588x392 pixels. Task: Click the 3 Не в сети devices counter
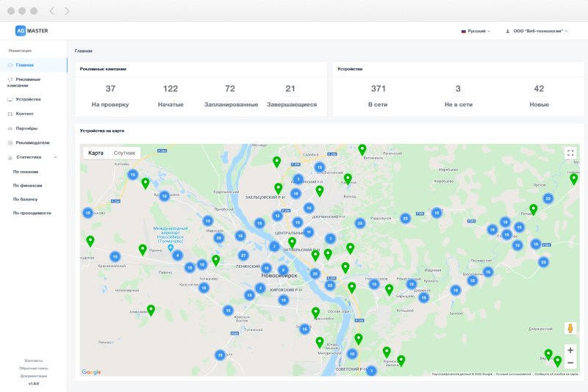pos(458,96)
